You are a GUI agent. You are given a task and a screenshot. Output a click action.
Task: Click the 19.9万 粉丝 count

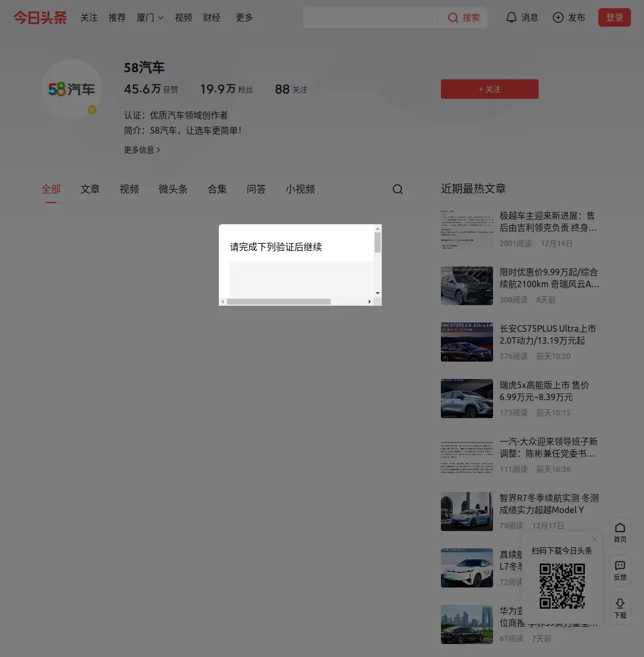(x=226, y=89)
